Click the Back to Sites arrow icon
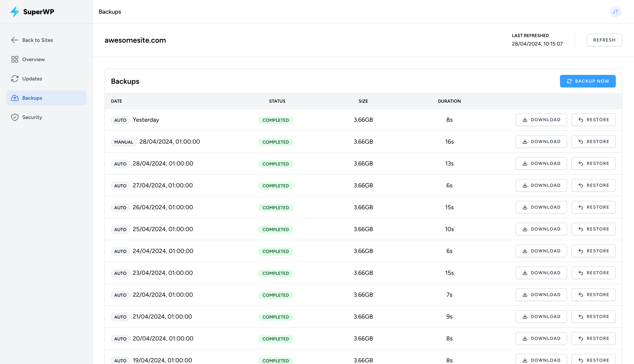Viewport: 634px width, 364px height. click(15, 40)
